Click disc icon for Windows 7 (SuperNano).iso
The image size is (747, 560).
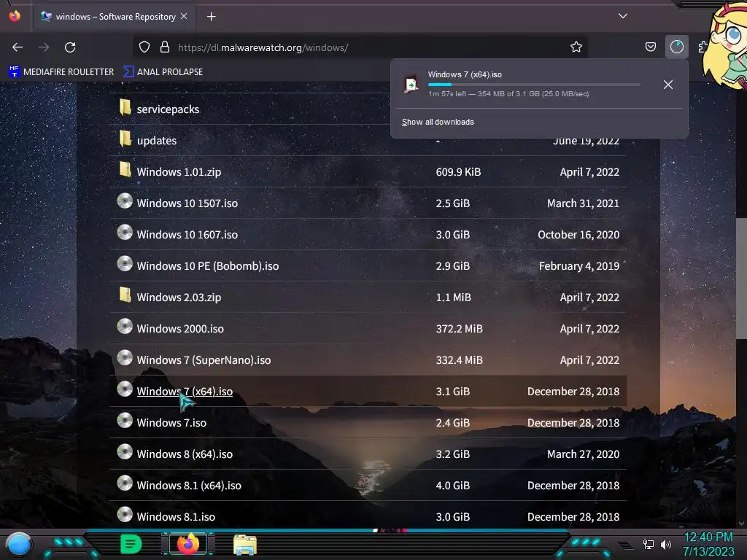click(x=125, y=357)
